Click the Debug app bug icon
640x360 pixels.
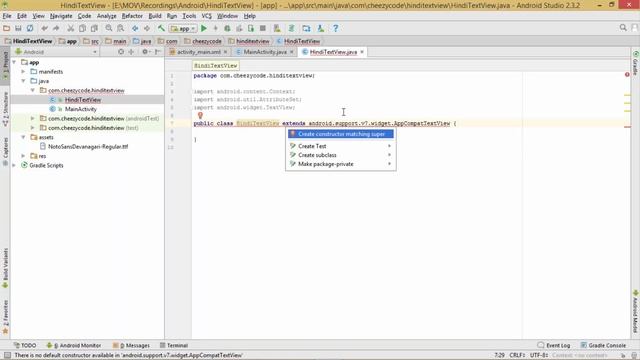point(227,29)
